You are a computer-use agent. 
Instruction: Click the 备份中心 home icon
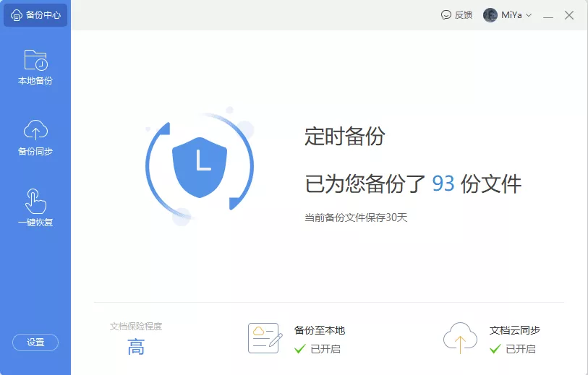point(17,15)
